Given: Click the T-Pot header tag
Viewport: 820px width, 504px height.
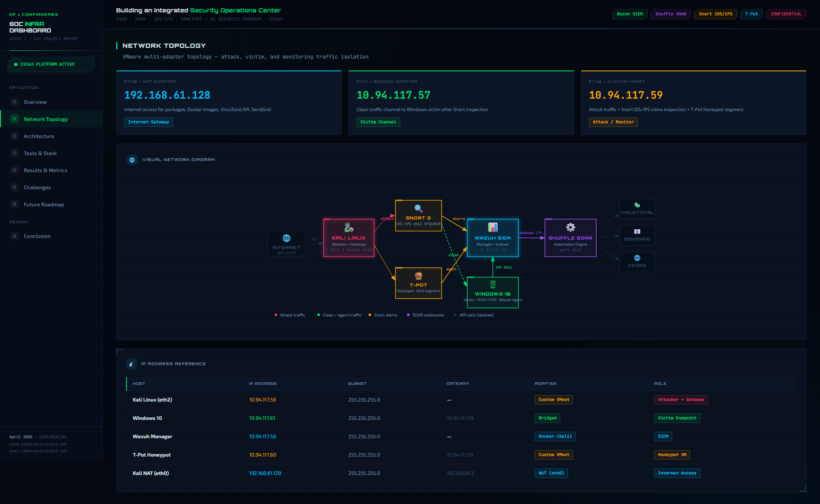Looking at the screenshot, I should pos(751,14).
